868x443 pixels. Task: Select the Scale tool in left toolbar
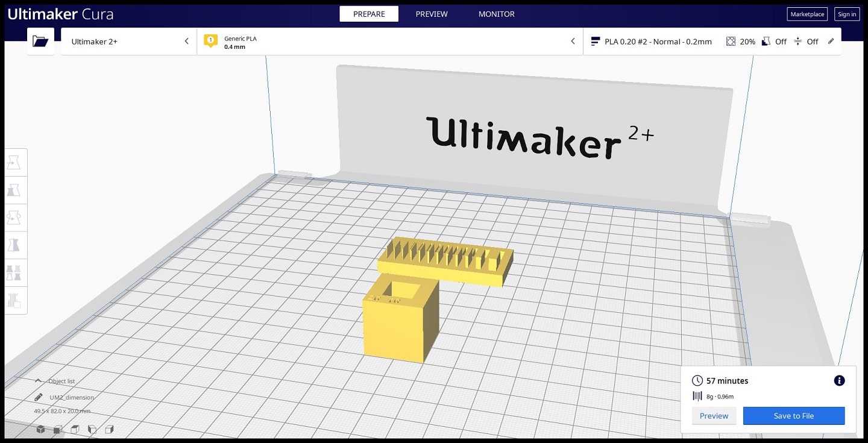pyautogui.click(x=14, y=190)
